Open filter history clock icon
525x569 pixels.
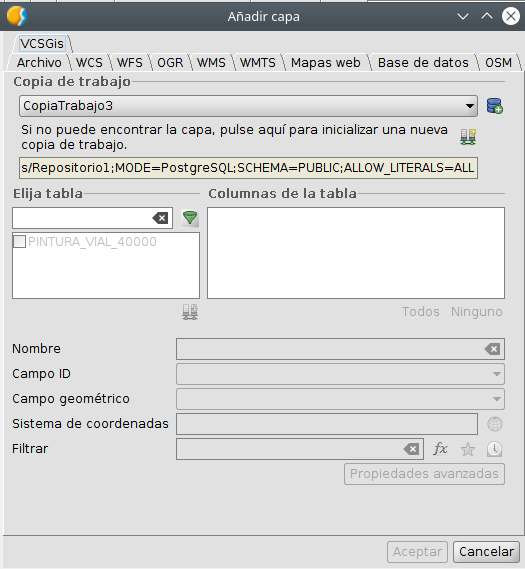[x=494, y=449]
